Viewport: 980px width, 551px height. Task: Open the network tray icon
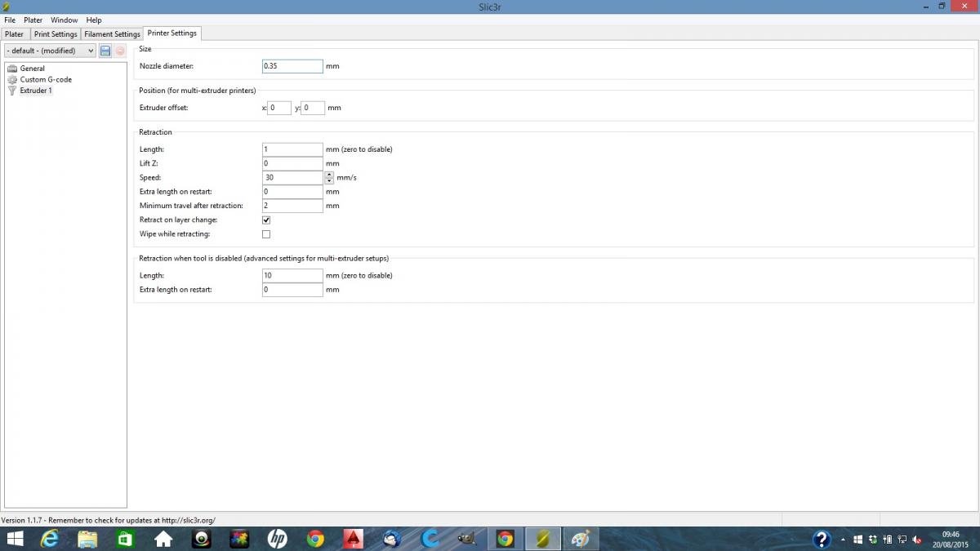point(902,540)
